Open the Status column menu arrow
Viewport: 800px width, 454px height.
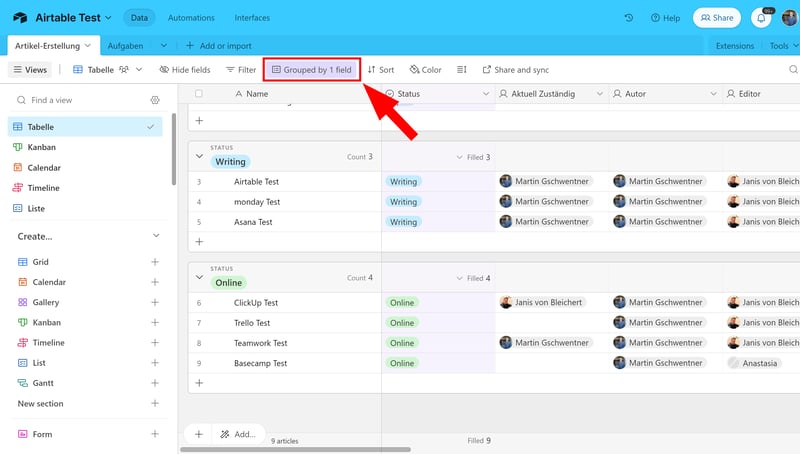click(486, 93)
